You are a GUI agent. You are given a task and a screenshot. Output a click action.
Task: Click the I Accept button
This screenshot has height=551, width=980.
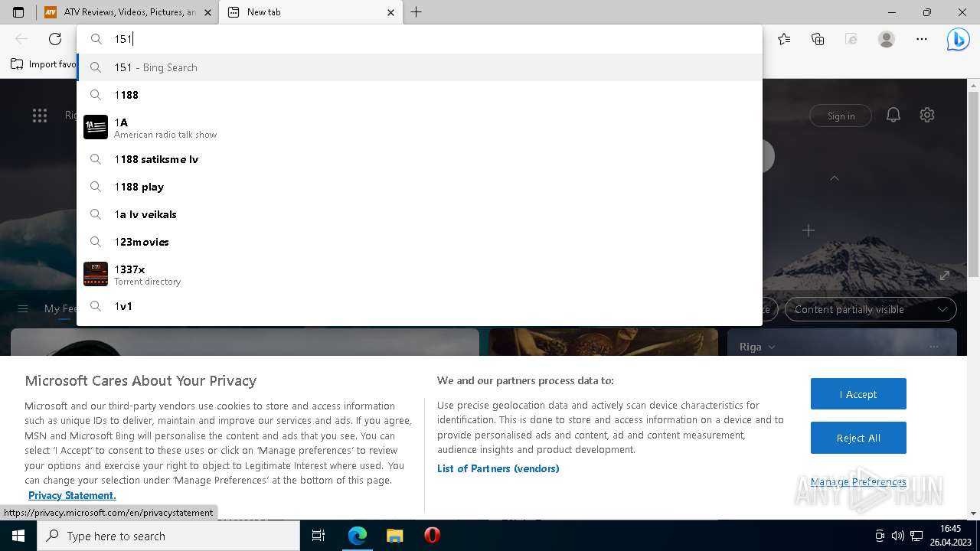[x=858, y=394]
